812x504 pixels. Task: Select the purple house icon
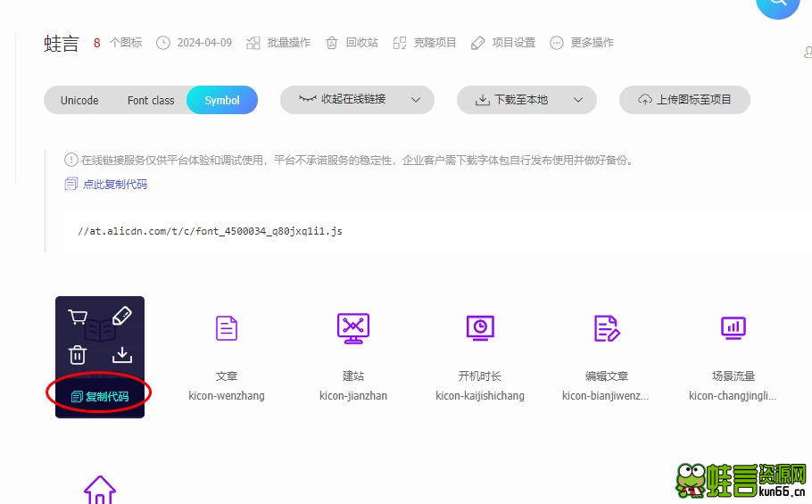pyautogui.click(x=99, y=490)
